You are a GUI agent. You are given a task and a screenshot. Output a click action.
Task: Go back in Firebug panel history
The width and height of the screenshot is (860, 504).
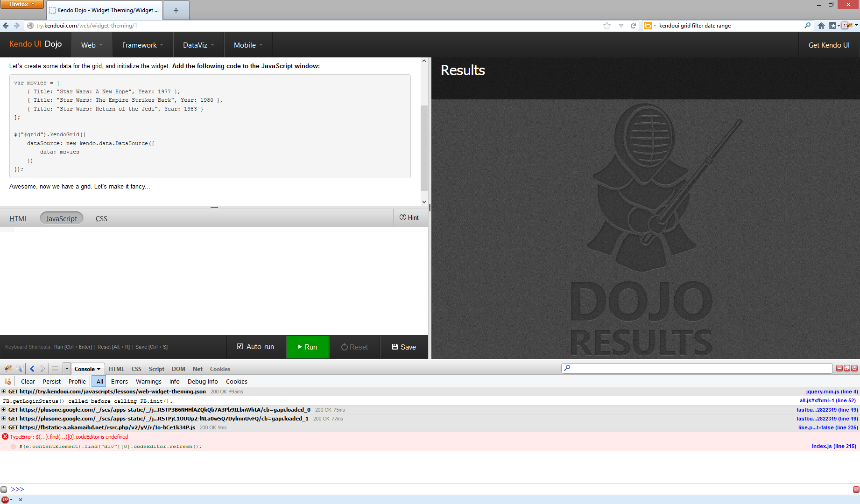point(32,369)
